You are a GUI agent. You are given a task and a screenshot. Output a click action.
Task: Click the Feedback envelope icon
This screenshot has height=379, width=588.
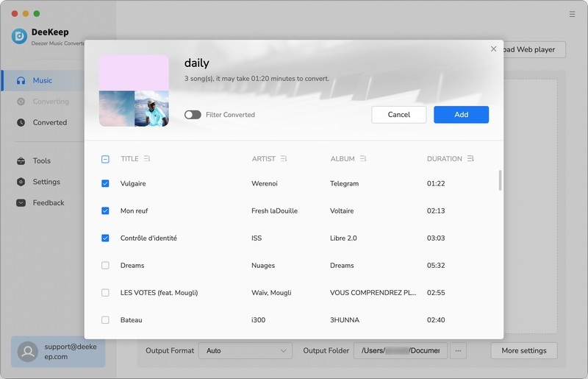[21, 203]
